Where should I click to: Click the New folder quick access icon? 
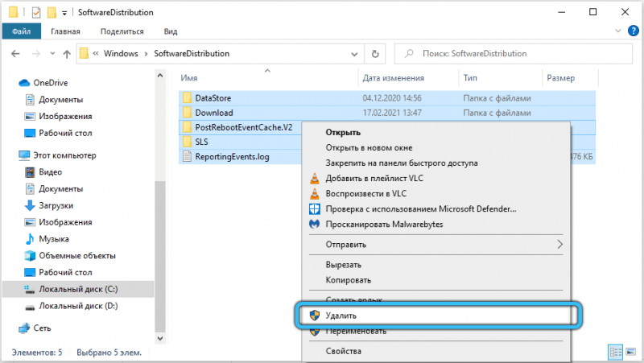52,13
